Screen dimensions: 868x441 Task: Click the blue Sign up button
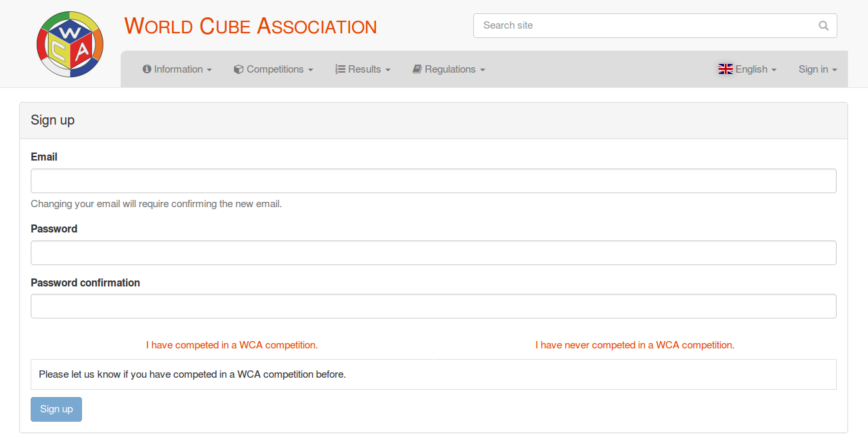(57, 409)
